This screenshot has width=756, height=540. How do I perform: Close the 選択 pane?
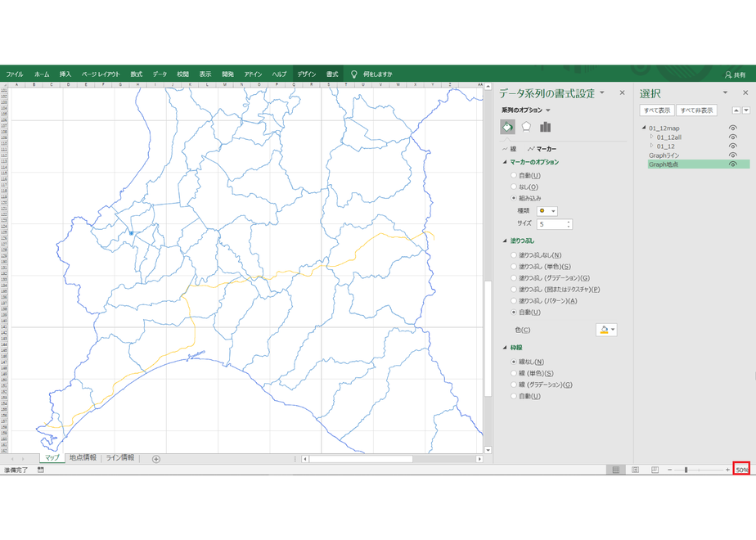tap(745, 92)
